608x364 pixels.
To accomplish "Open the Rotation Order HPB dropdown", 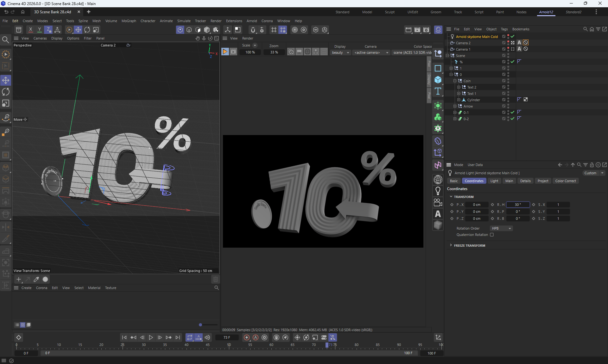I will pyautogui.click(x=501, y=228).
